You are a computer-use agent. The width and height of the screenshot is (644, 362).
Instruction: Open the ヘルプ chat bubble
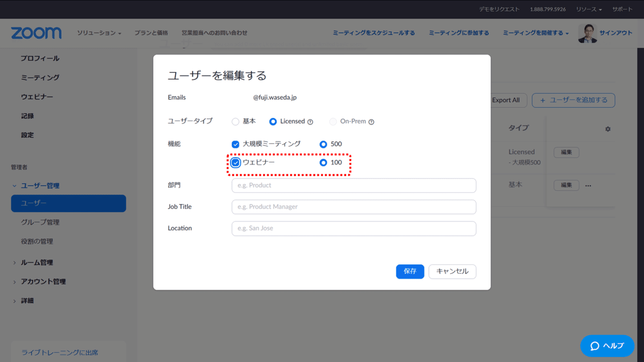tap(607, 346)
